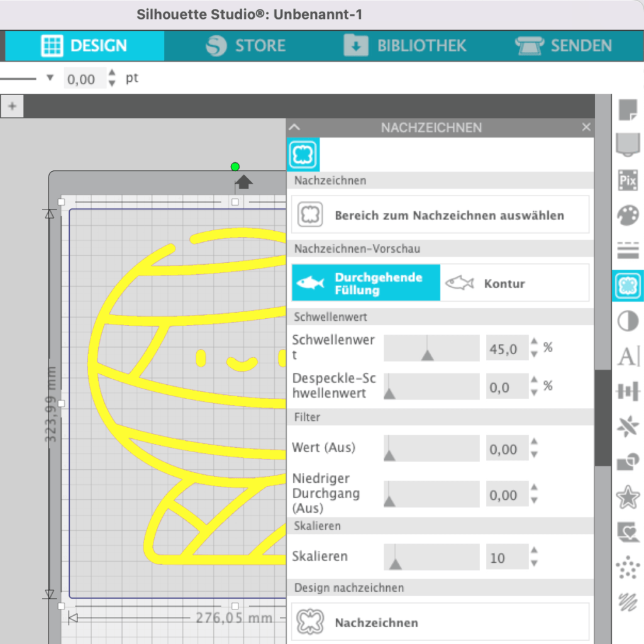Click the Despeckle-Schwellenwert value field
Image resolution: width=644 pixels, height=644 pixels.
(506, 387)
